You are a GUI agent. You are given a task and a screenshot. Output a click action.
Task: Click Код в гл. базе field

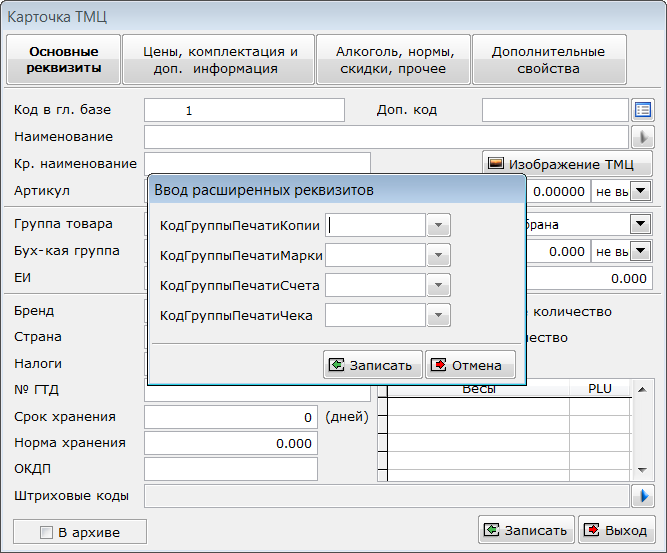click(244, 110)
